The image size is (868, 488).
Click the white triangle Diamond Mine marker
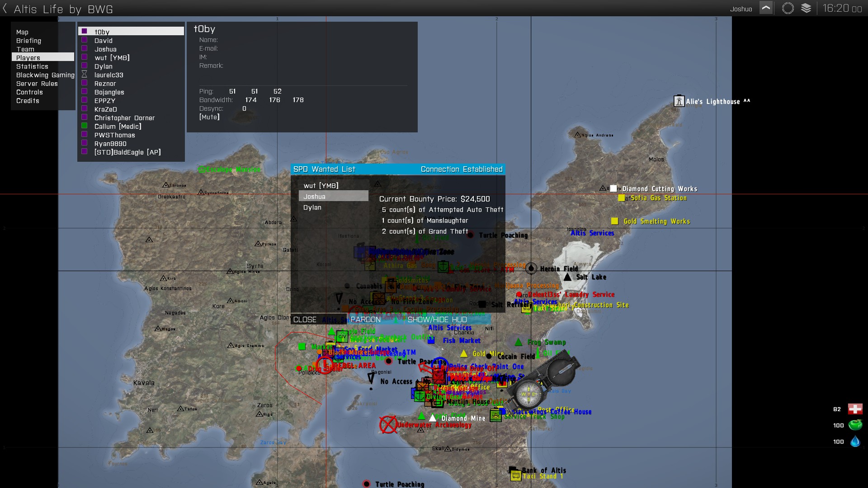click(x=433, y=418)
